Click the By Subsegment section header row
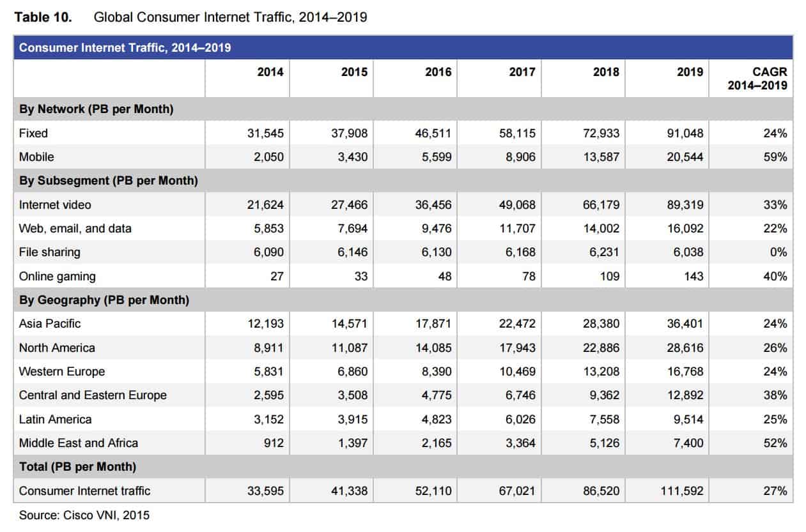This screenshot has width=806, height=532. [x=109, y=181]
